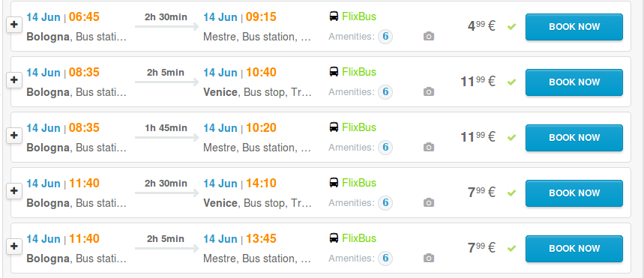Open photos camera icon for 06:45 trip
This screenshot has height=278, width=644.
pos(428,37)
